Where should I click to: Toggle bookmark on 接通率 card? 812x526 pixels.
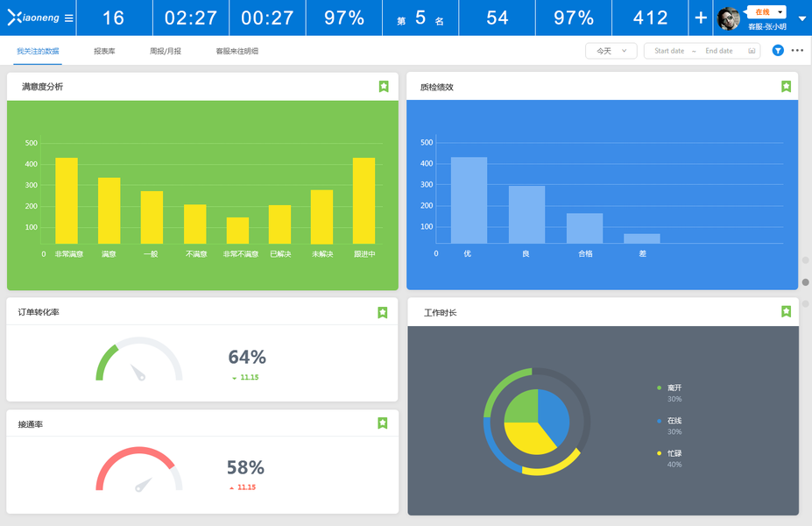tap(383, 423)
